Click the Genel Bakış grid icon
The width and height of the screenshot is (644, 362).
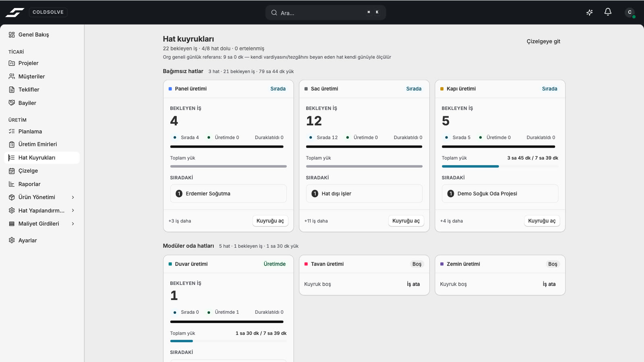tap(12, 35)
